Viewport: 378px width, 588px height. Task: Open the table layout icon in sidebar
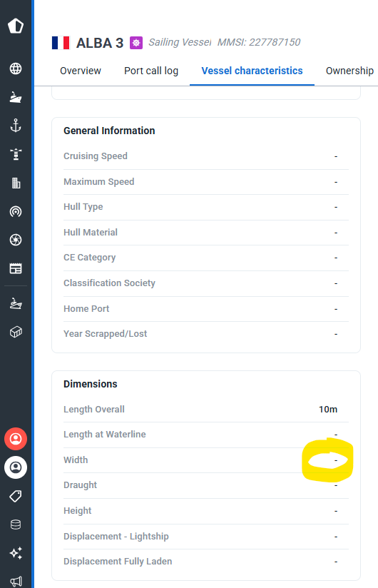pyautogui.click(x=16, y=268)
